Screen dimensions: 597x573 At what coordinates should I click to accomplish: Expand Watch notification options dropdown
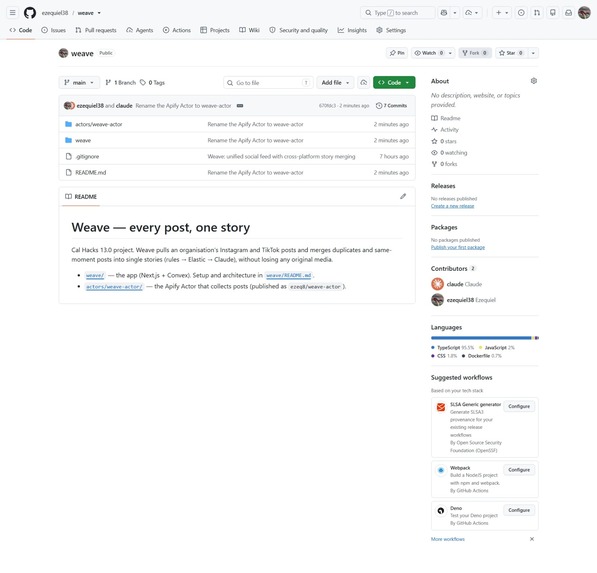tap(450, 53)
